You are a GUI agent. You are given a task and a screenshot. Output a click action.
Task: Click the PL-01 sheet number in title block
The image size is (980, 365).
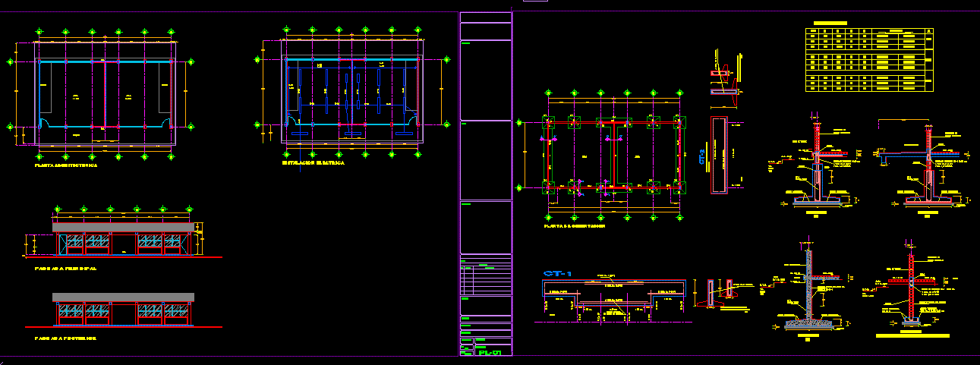[x=489, y=352]
